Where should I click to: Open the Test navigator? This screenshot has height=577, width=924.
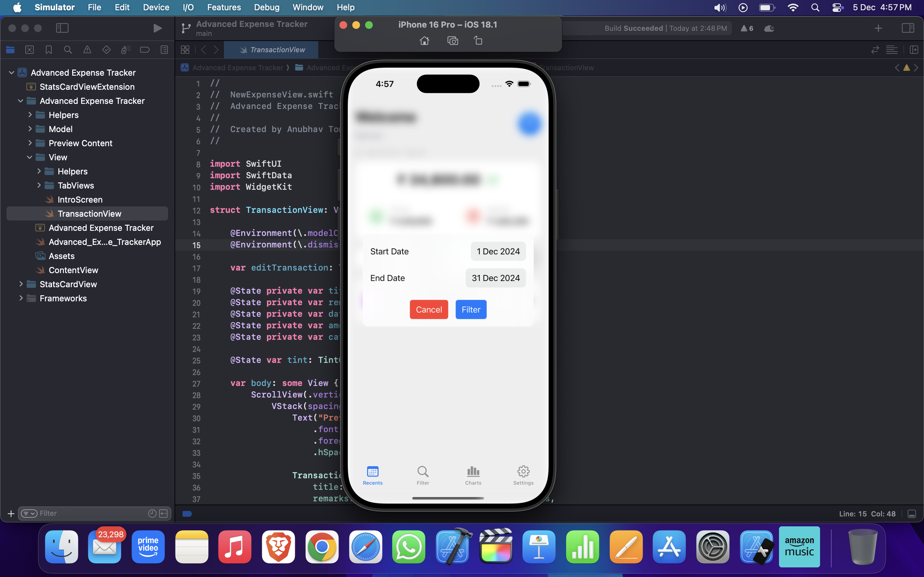click(107, 50)
